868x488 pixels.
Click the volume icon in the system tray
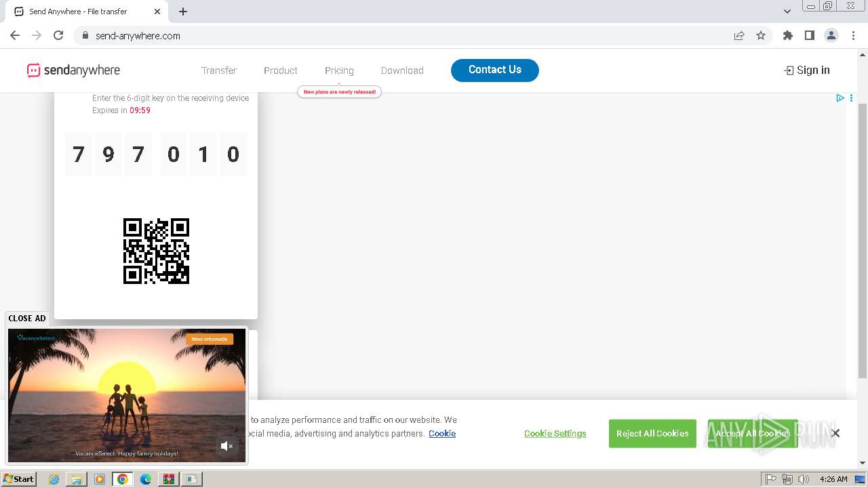(804, 479)
